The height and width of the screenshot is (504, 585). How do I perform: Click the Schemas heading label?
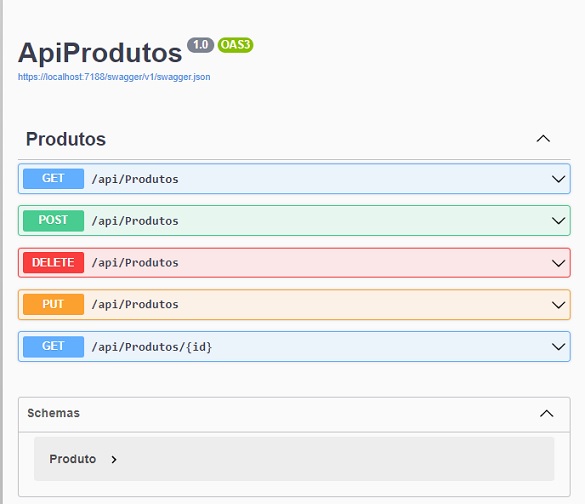pyautogui.click(x=53, y=413)
